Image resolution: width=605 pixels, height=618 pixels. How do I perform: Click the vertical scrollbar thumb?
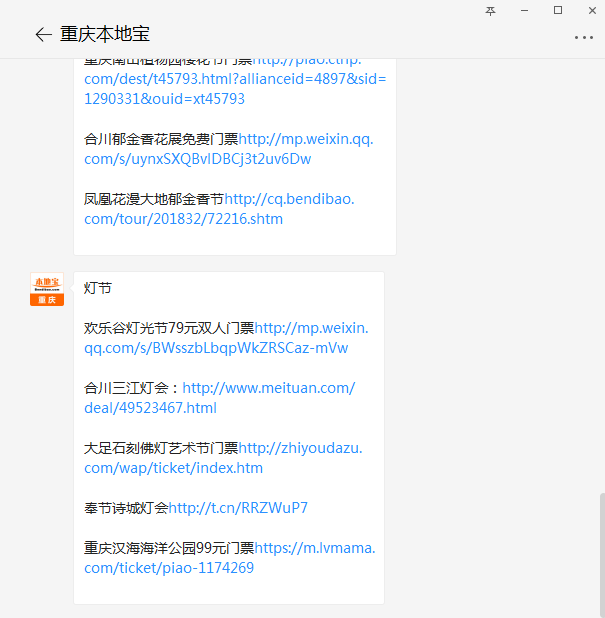pyautogui.click(x=602, y=555)
